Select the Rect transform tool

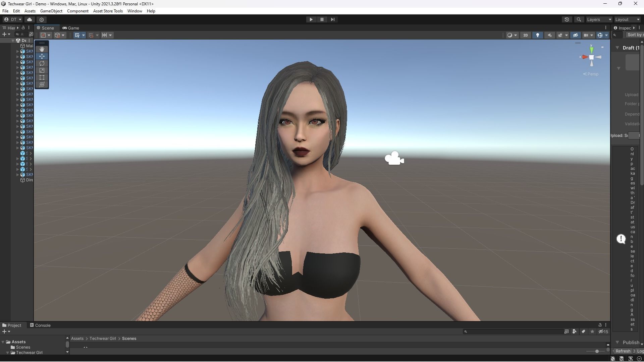coord(42,77)
